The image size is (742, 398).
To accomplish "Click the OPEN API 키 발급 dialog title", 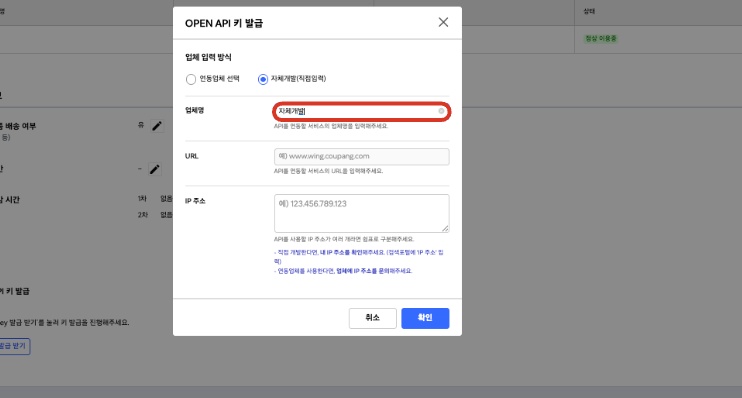I will (x=224, y=23).
